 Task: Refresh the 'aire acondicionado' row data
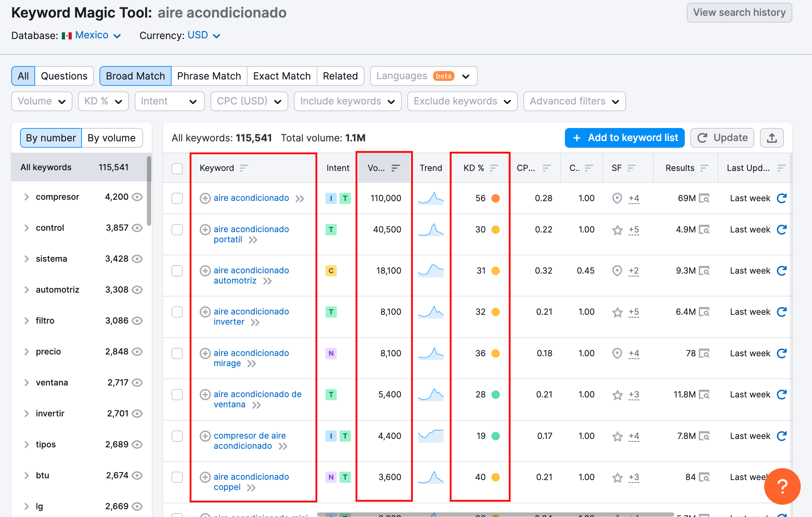pos(782,198)
